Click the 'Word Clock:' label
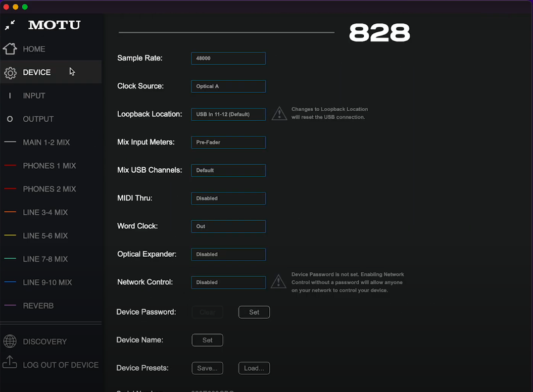Image resolution: width=533 pixels, height=392 pixels. pyautogui.click(x=137, y=226)
